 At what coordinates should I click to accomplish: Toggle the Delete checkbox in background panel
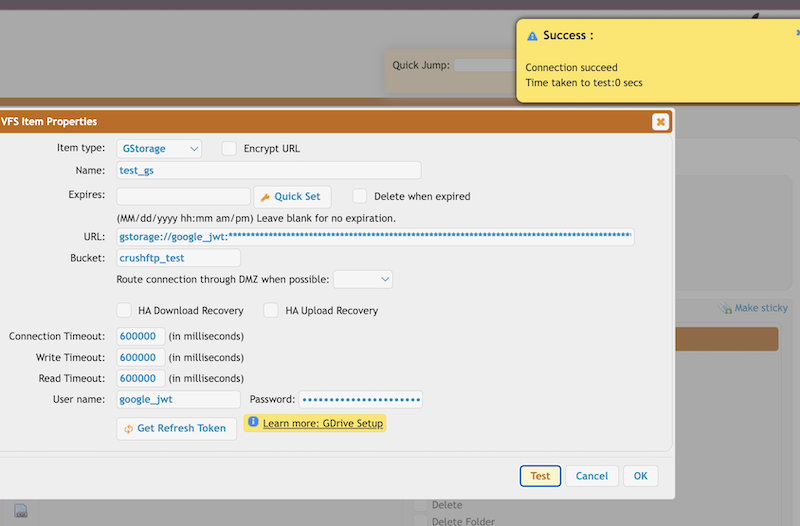421,505
